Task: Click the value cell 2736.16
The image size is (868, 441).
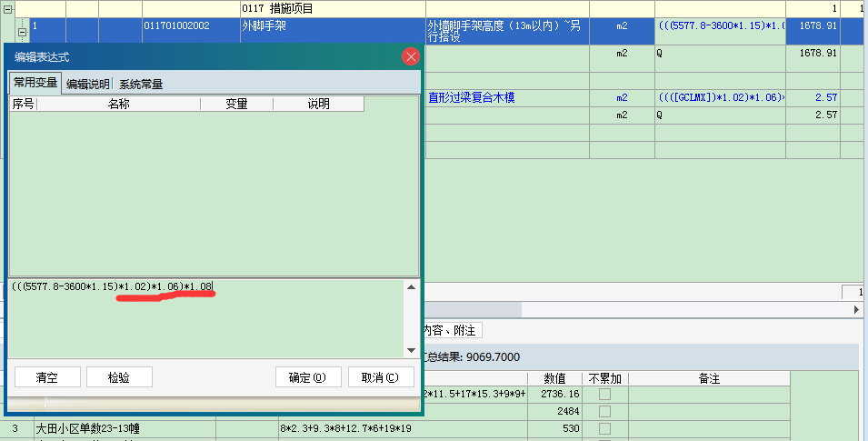Action: coord(554,394)
